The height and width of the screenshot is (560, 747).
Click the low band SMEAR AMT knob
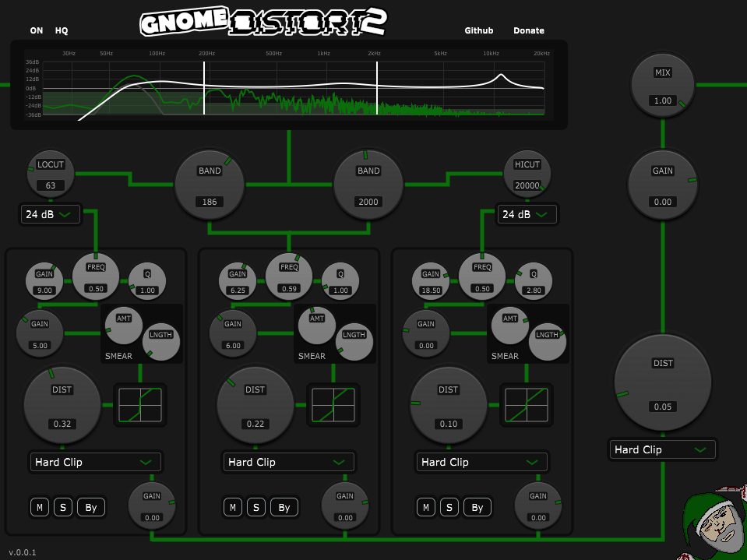[x=123, y=326]
